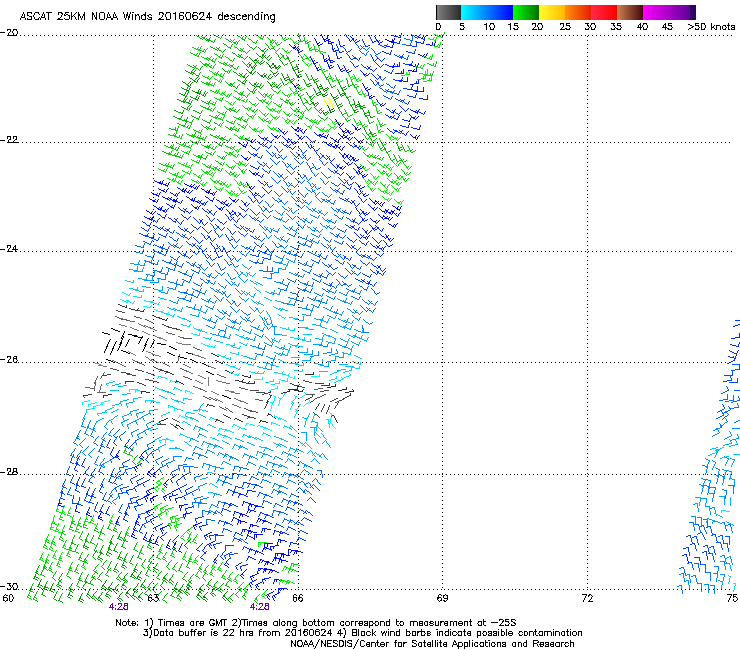This screenshot has height=650, width=740.
Task: Click the red 30-35 knots legend swatch
Action: 604,12
